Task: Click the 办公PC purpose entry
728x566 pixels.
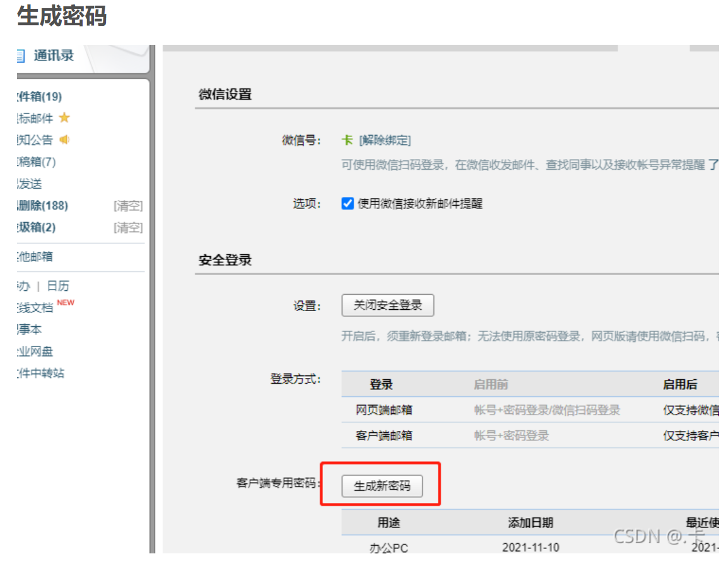Action: (x=389, y=548)
